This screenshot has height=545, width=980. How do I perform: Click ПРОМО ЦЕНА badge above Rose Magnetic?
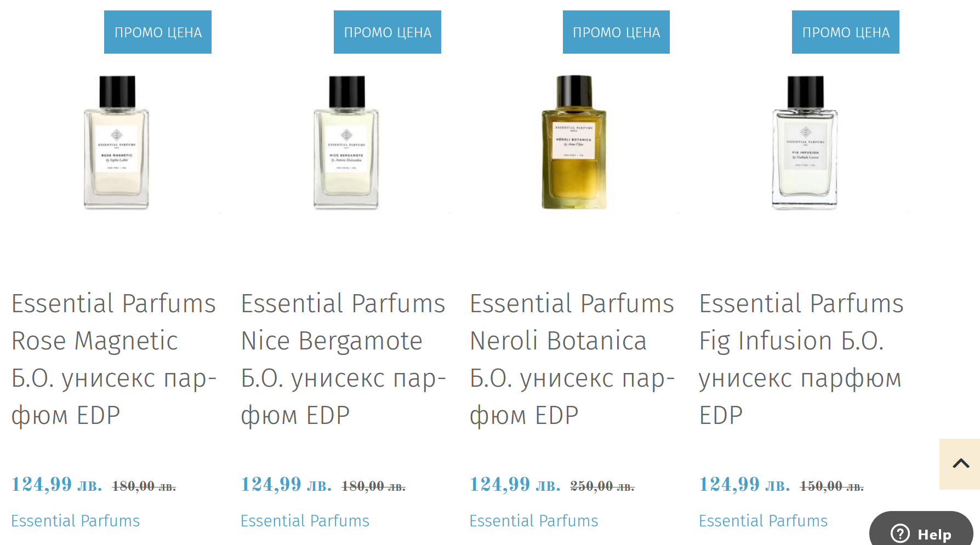click(158, 32)
